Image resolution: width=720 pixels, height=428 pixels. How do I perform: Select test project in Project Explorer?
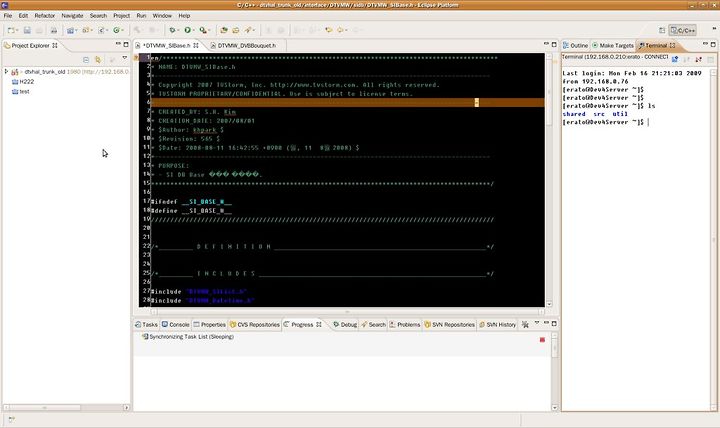(x=21, y=92)
